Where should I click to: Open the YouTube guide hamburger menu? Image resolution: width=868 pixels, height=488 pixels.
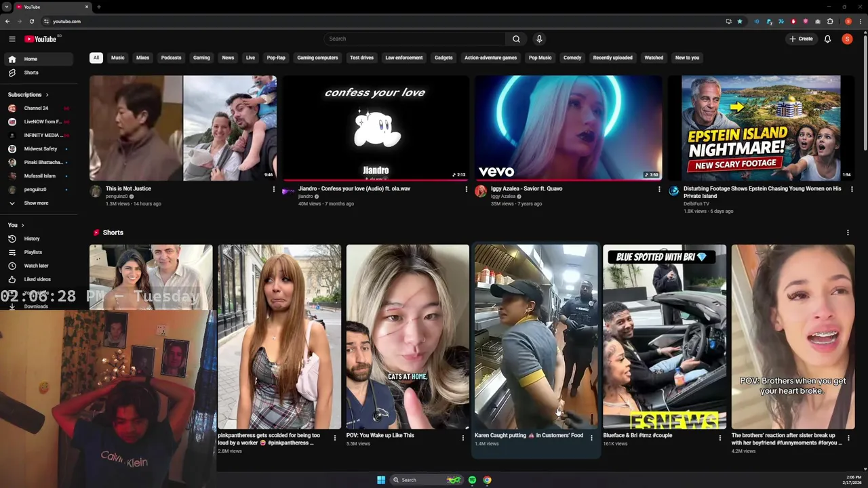click(12, 39)
